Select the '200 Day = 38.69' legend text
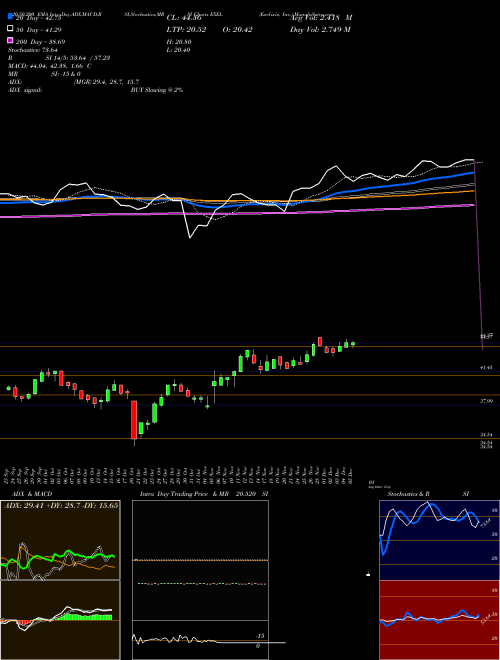500x660 pixels. [40, 42]
